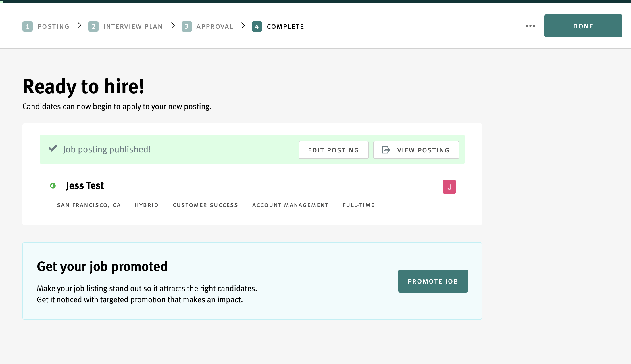Viewport: 631px width, 364px height.
Task: Click the Get your job promoted heading
Action: click(102, 266)
